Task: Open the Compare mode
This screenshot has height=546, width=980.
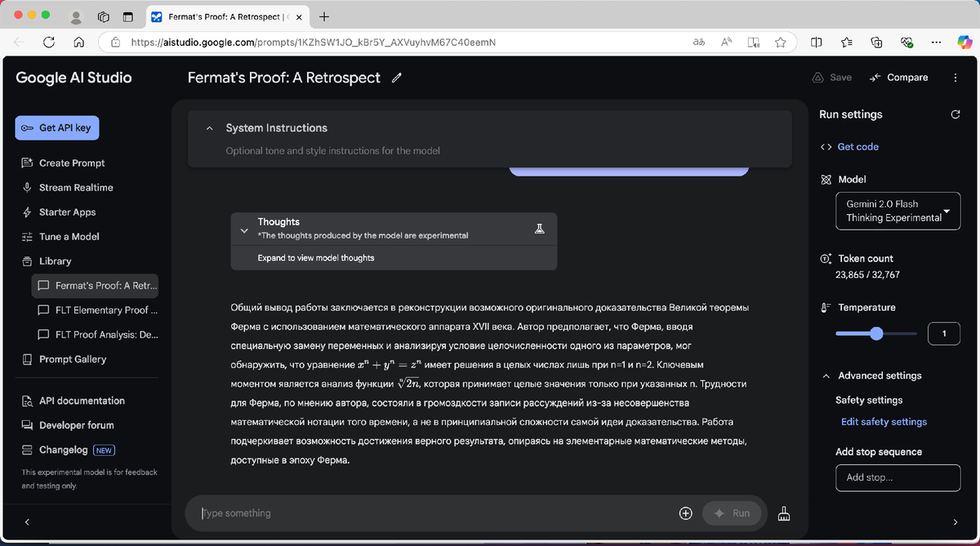Action: 898,78
